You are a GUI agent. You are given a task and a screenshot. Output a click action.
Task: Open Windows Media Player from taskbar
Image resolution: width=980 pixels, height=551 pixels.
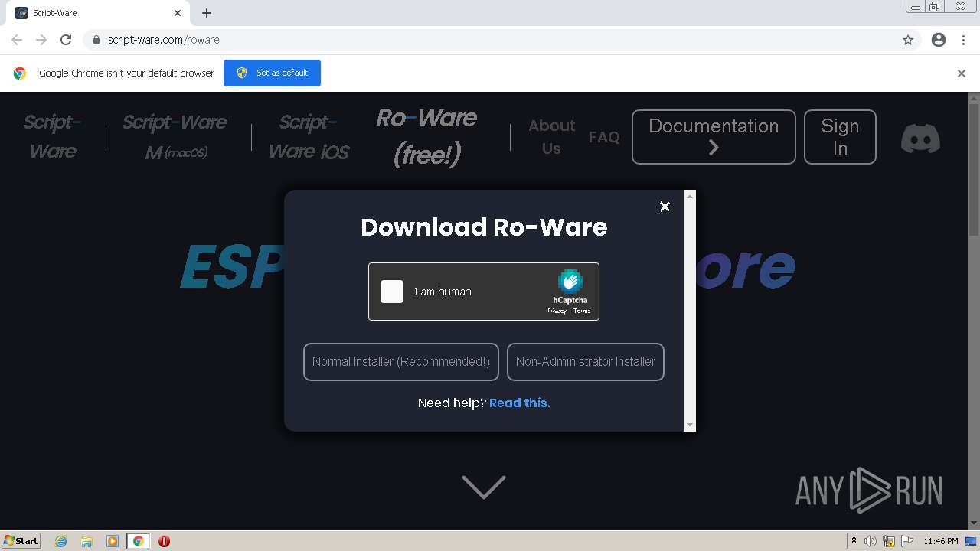pyautogui.click(x=113, y=541)
